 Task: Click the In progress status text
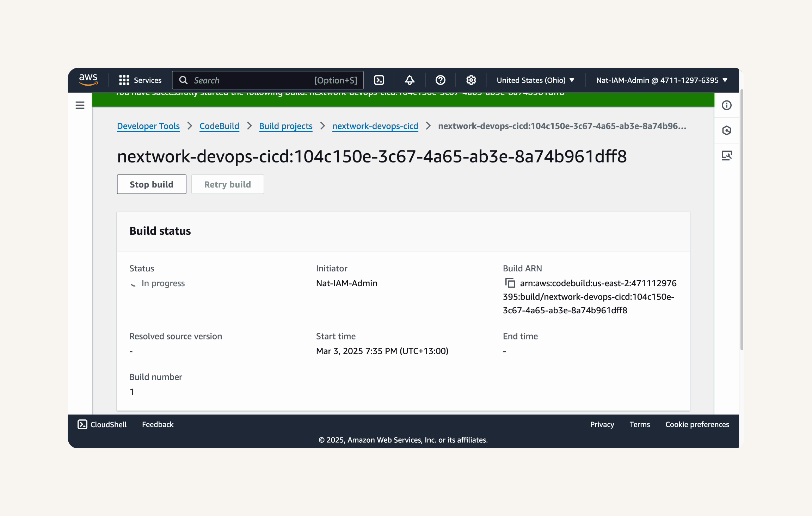click(x=163, y=283)
